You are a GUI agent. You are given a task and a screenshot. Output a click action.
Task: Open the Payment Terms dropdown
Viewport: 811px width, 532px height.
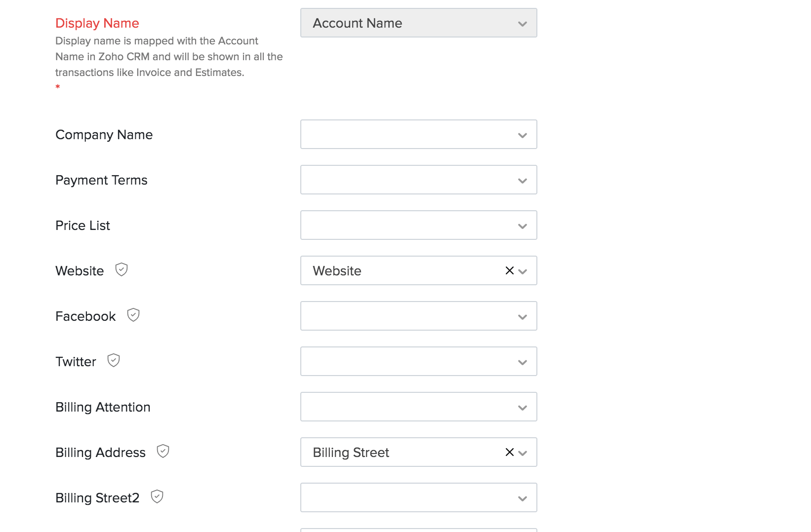tap(418, 180)
